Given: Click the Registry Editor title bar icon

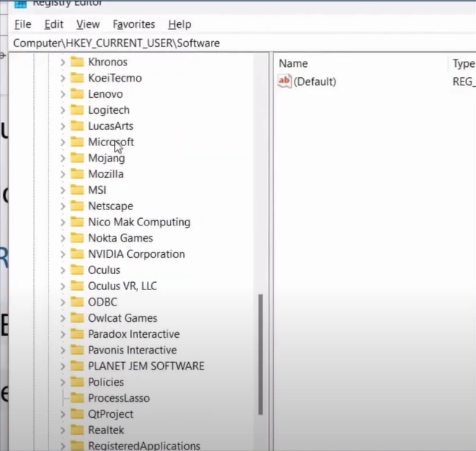Looking at the screenshot, I should coord(21,4).
